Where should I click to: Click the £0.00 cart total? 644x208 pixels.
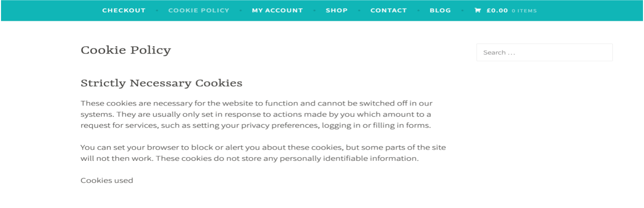pos(497,10)
